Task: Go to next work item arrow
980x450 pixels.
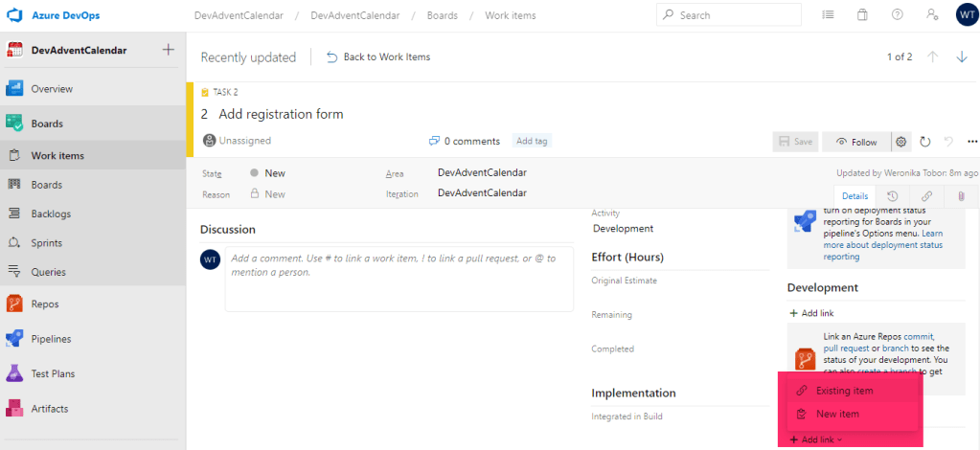Action: (x=962, y=57)
